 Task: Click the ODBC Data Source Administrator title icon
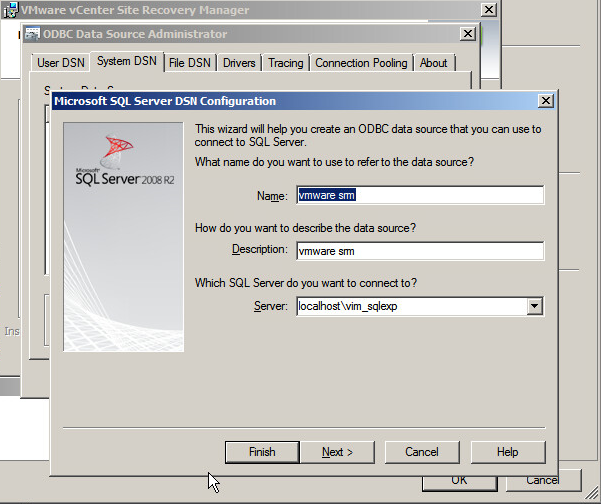pos(32,34)
